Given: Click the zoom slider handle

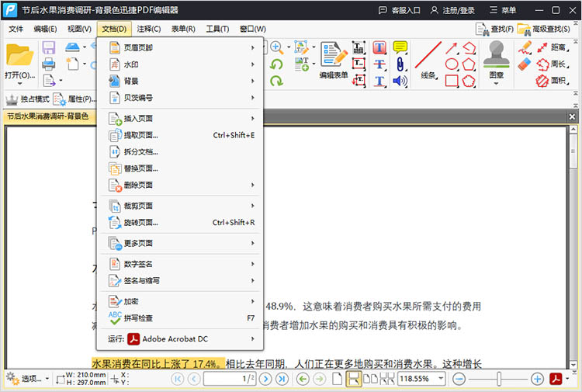Looking at the screenshot, I should coord(499,379).
